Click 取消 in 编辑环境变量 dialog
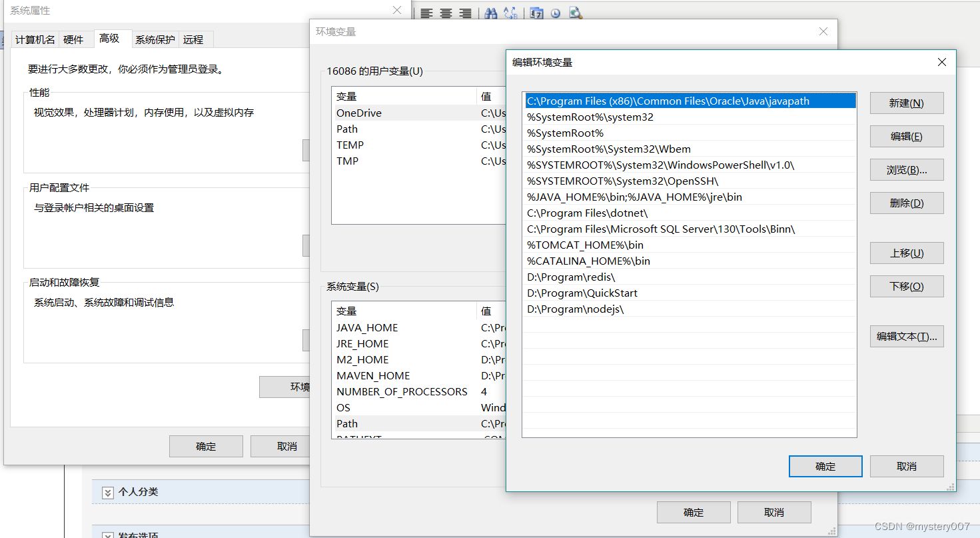Viewport: 980px width, 538px height. pos(907,466)
